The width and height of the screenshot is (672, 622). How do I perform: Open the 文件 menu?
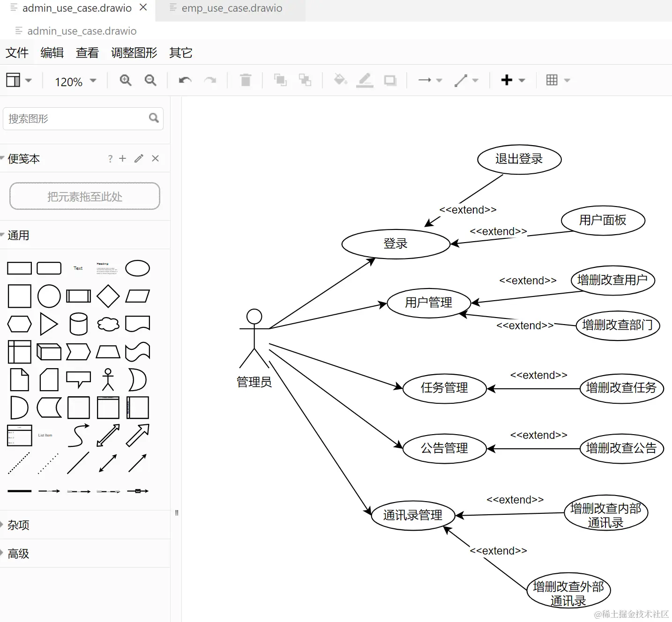click(x=17, y=52)
